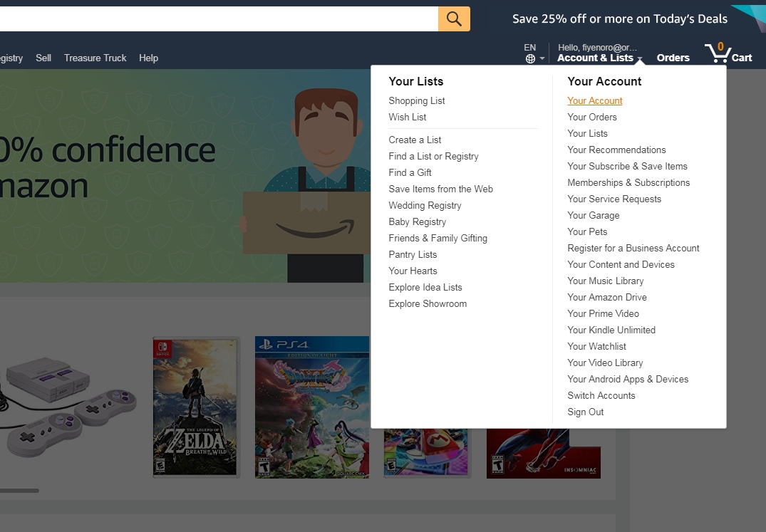Click the Help link in the nav bar

148,58
